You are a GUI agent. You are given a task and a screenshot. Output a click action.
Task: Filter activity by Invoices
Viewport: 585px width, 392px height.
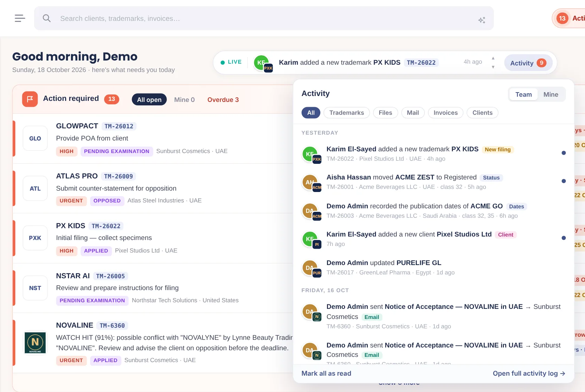coord(446,113)
